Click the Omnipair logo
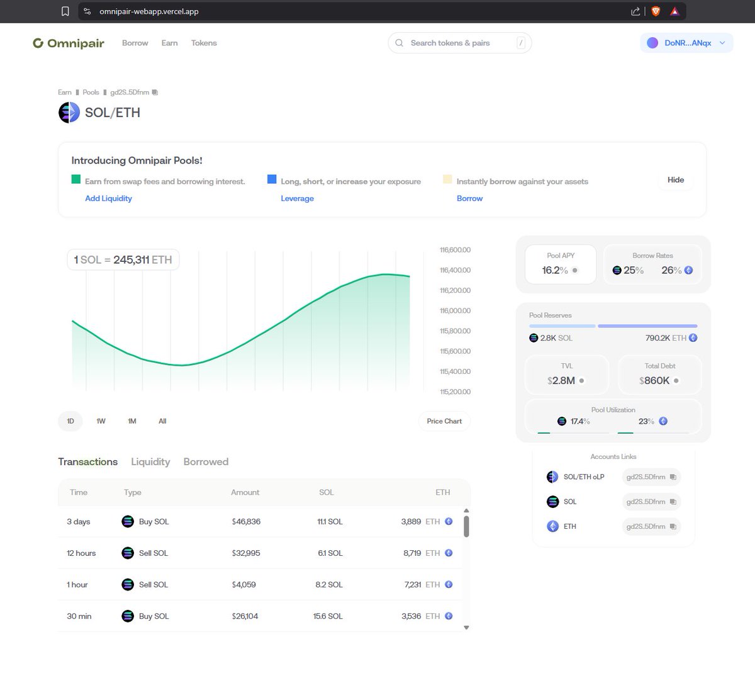The width and height of the screenshot is (755, 700). pos(69,43)
